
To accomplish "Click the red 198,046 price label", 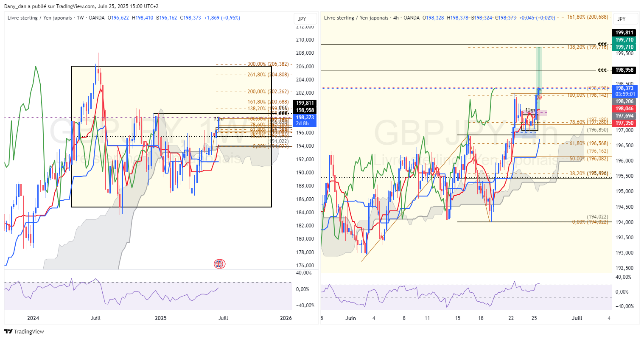I will click(624, 109).
